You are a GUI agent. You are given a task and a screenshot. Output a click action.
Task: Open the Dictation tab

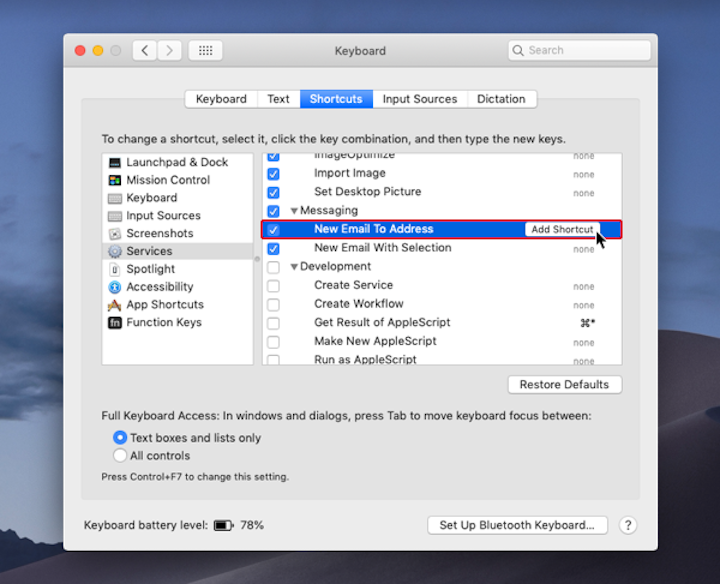pyautogui.click(x=501, y=99)
